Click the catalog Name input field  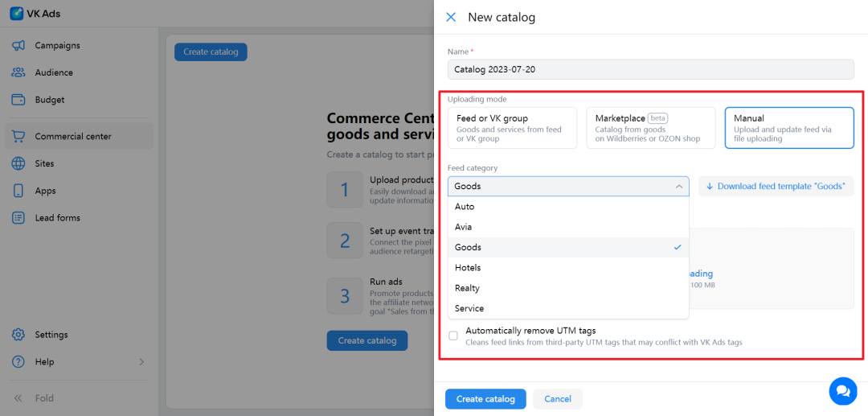(x=651, y=70)
